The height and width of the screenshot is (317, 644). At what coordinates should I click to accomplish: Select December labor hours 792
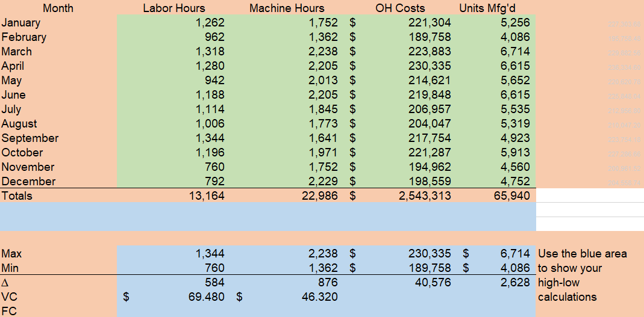point(214,182)
